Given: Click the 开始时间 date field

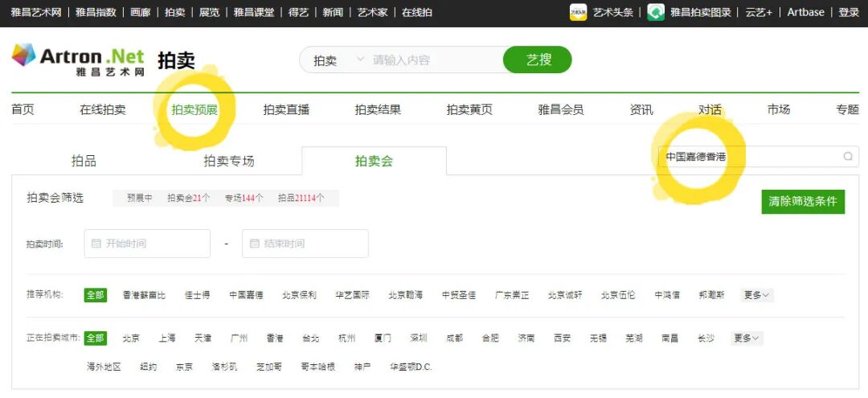Looking at the screenshot, I should coord(147,244).
